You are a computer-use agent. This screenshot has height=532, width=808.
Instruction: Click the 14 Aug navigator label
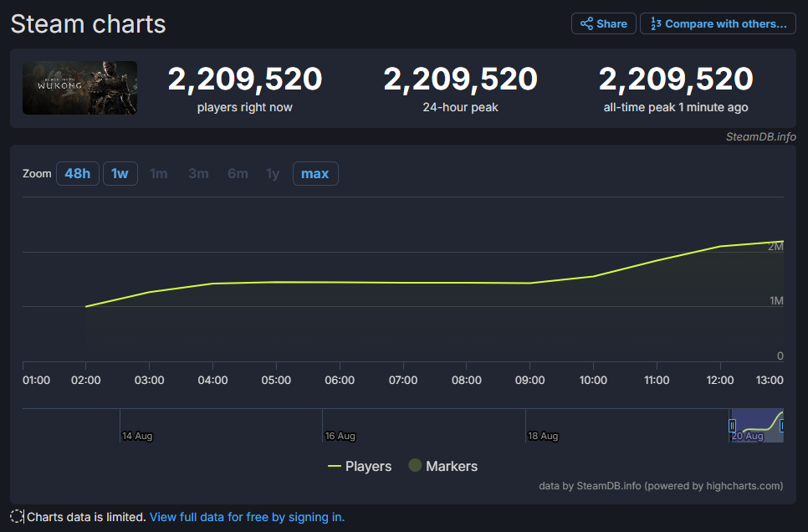[x=137, y=436]
